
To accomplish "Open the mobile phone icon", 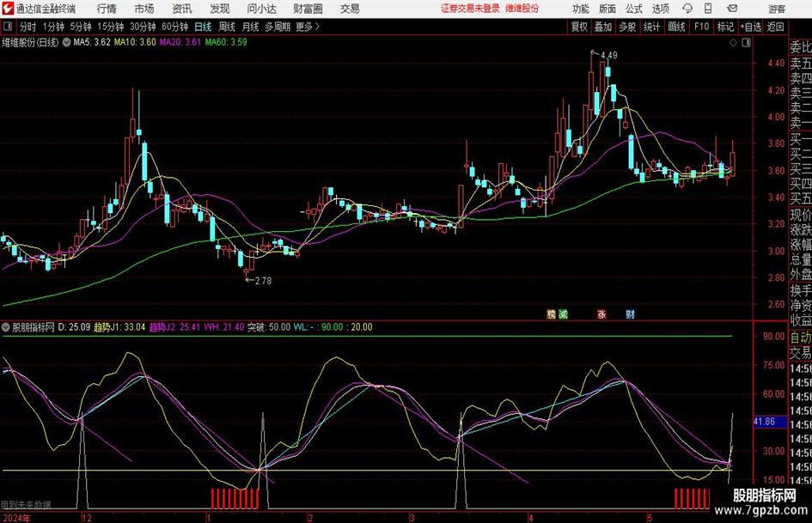I will [x=708, y=9].
